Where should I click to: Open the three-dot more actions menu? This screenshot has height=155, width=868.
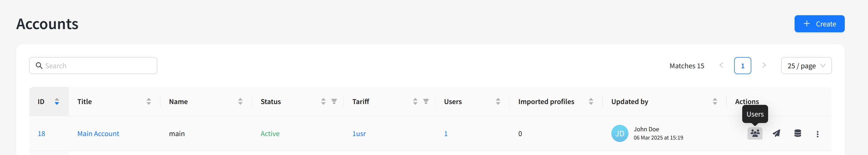point(818,134)
